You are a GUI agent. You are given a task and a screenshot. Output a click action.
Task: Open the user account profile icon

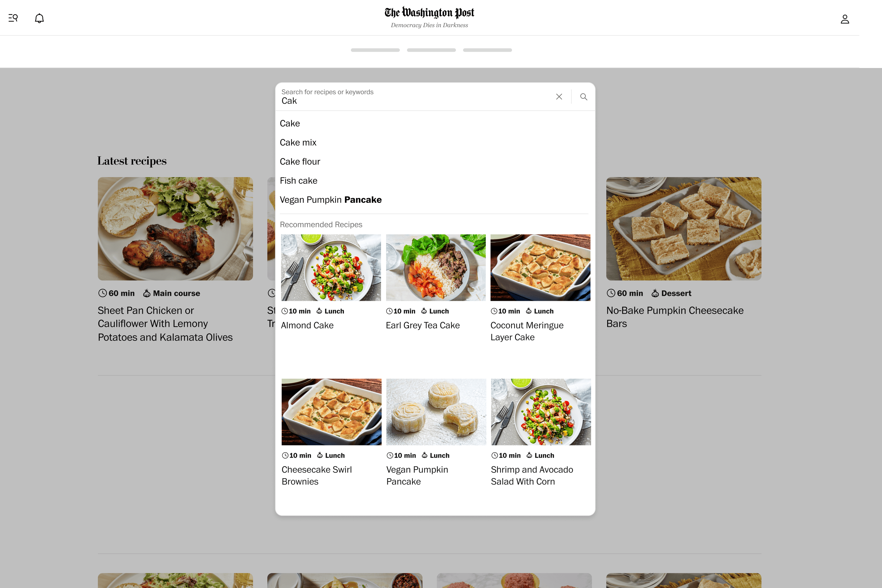point(844,19)
